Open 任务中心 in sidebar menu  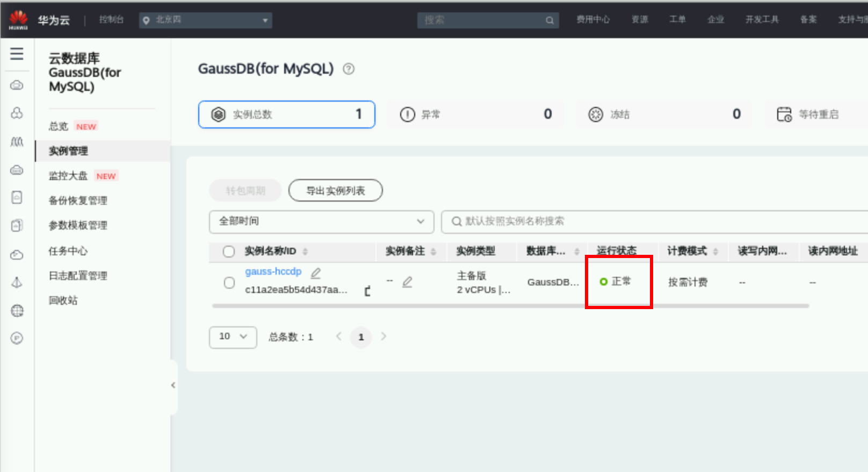pyautogui.click(x=68, y=251)
